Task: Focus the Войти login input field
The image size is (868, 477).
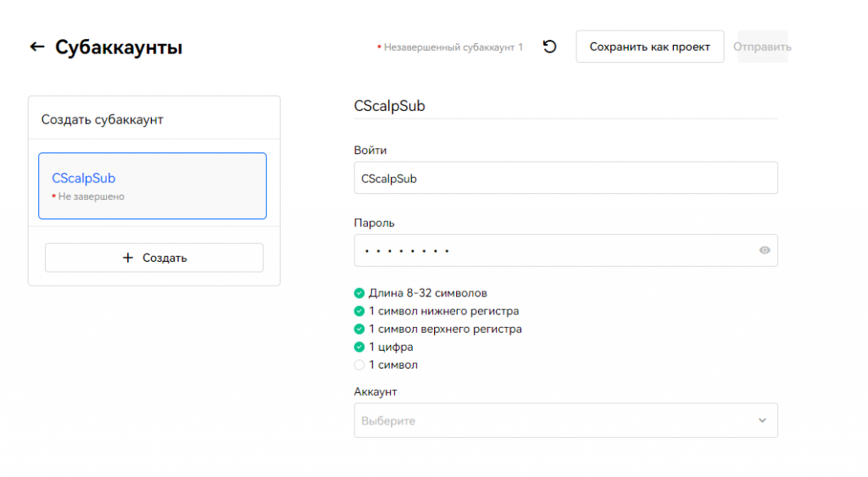Action: click(565, 178)
